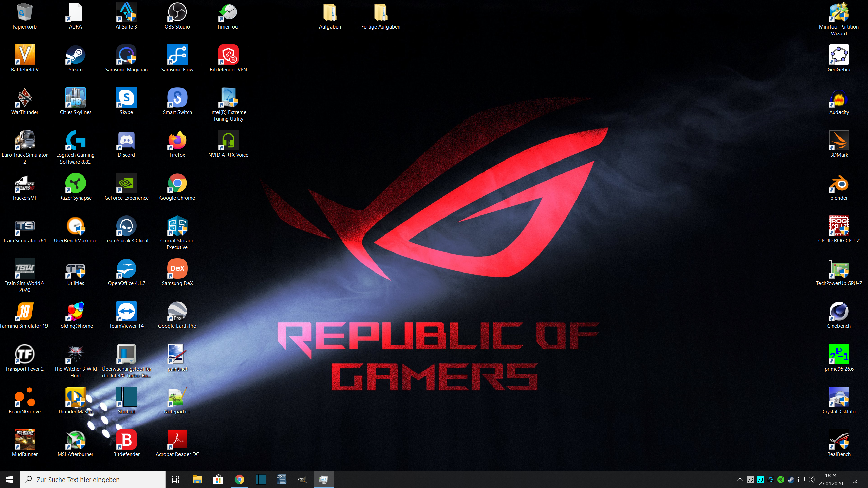This screenshot has height=488, width=868.
Task: Launch GIMP from the taskbar
Action: [302, 479]
